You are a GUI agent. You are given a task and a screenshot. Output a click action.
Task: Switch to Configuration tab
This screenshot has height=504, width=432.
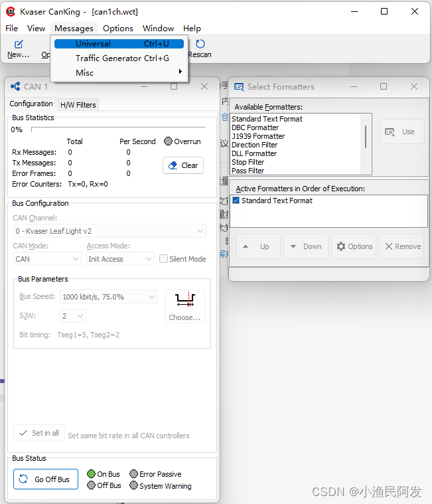click(31, 104)
